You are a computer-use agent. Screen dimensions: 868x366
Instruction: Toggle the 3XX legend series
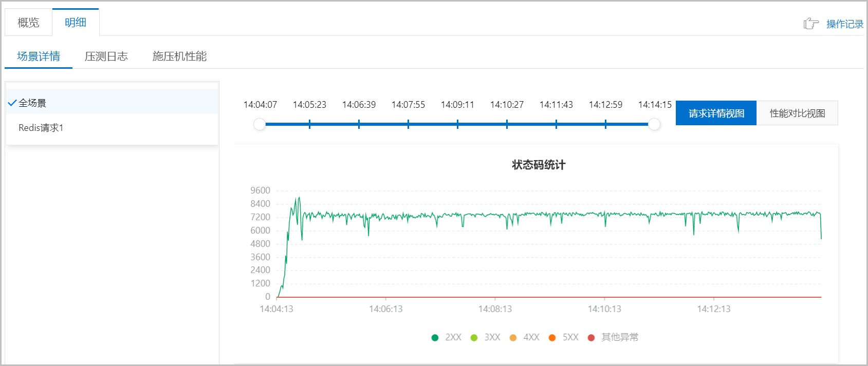(x=486, y=337)
